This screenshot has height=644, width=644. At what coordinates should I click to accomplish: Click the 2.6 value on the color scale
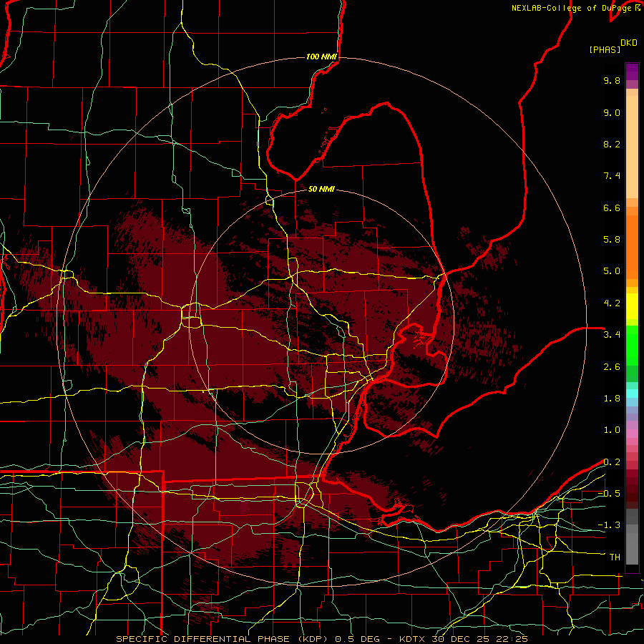pyautogui.click(x=612, y=367)
